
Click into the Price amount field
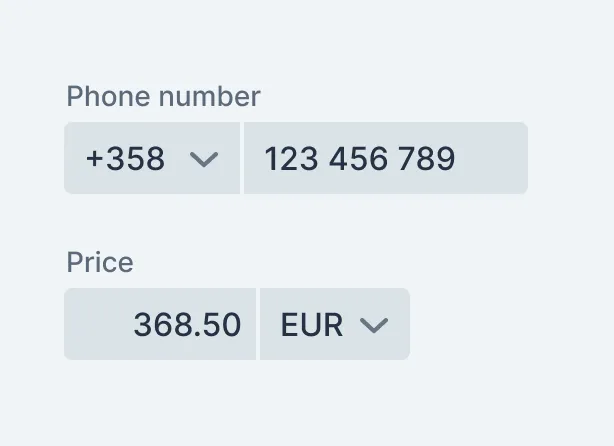[x=161, y=325]
